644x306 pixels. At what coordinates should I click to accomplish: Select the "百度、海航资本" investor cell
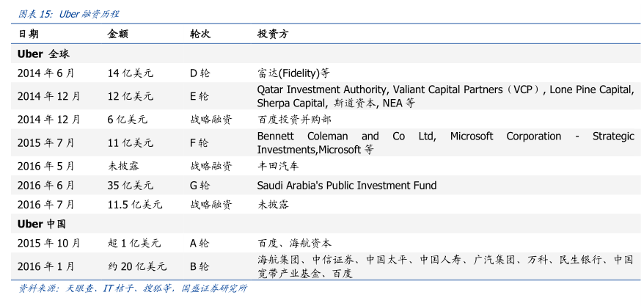tap(293, 243)
